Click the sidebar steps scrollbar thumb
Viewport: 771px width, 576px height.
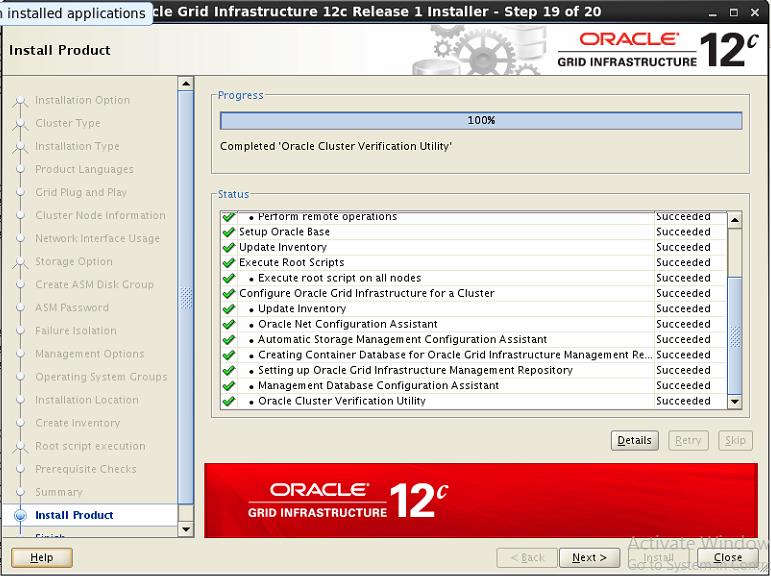186,298
